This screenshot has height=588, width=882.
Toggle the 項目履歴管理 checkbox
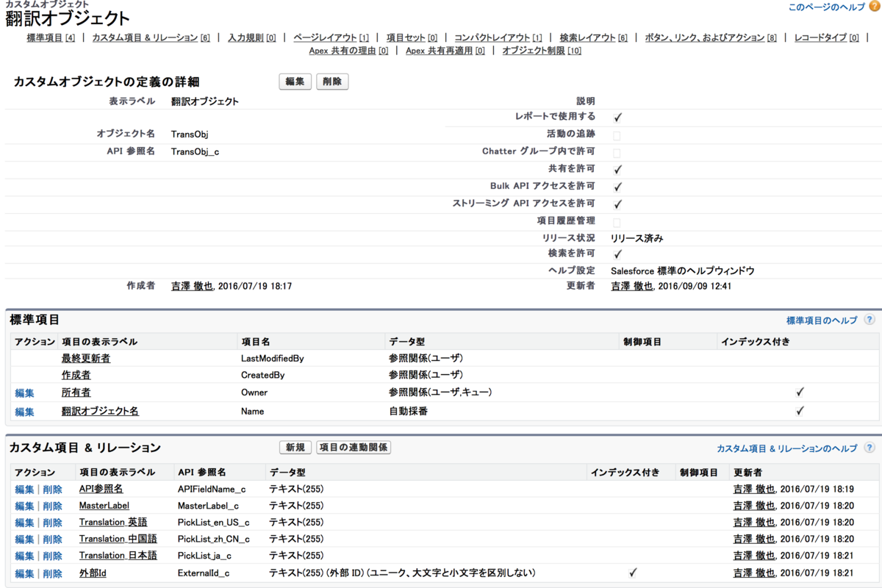tap(617, 222)
